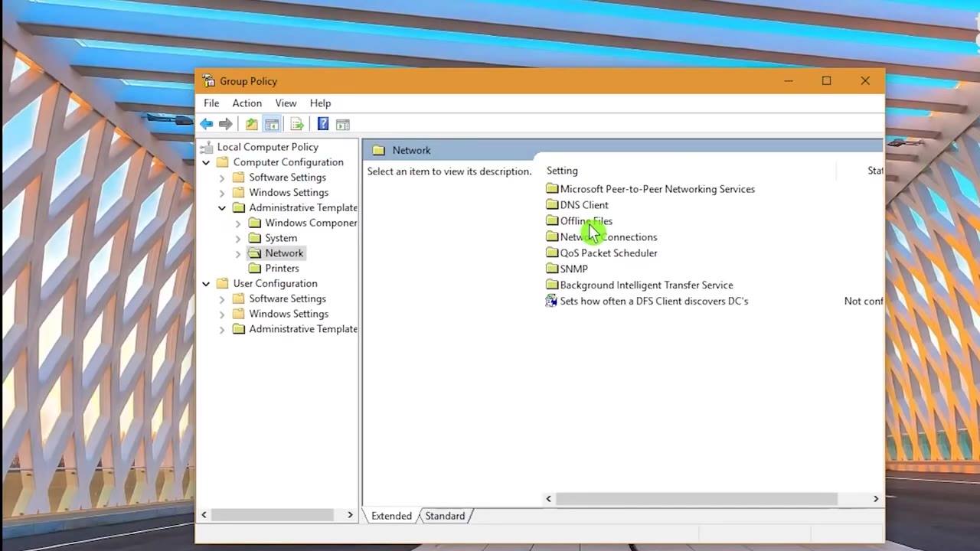This screenshot has height=551, width=980.
Task: Expand Software Settings under Computer Configuration
Action: pos(222,178)
